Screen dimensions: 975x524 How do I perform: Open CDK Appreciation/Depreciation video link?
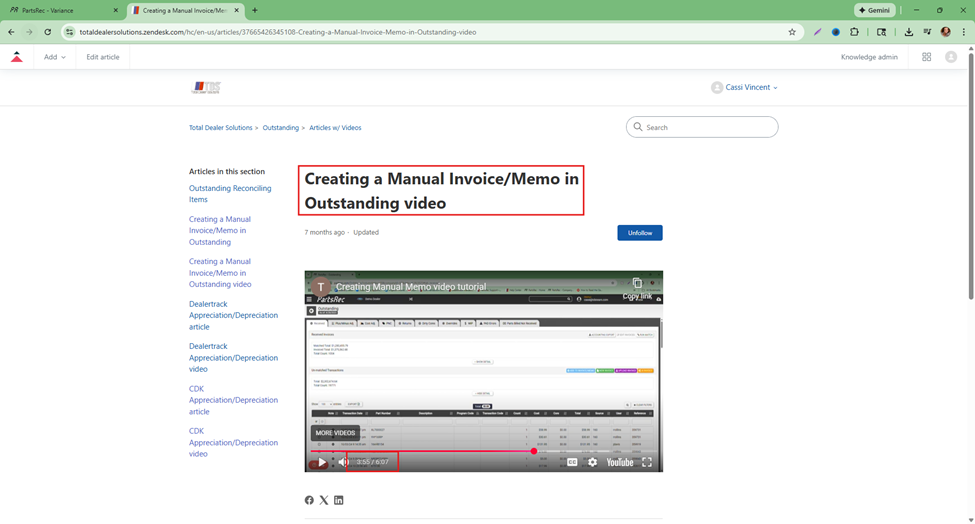(233, 442)
